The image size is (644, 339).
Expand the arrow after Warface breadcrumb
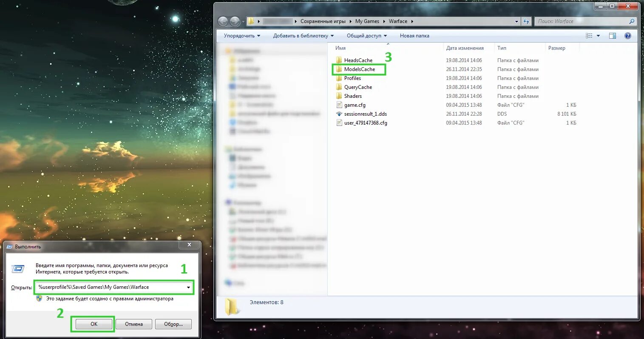pos(412,21)
